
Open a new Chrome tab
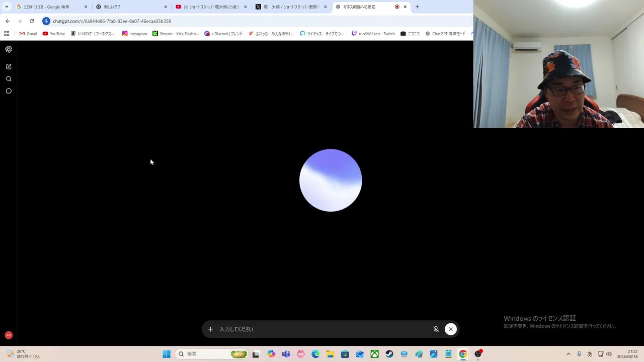(x=417, y=7)
